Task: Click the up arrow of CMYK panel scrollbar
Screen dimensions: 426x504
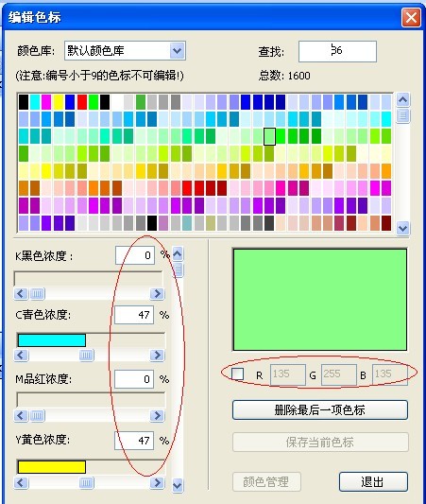Action: click(x=178, y=254)
